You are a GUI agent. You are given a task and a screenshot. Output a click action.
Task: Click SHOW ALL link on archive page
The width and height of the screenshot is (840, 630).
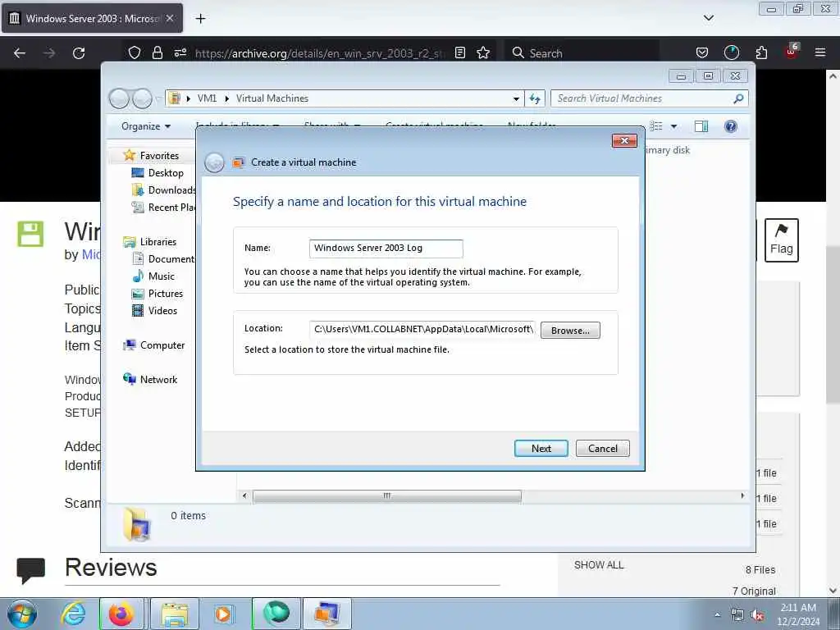click(599, 564)
